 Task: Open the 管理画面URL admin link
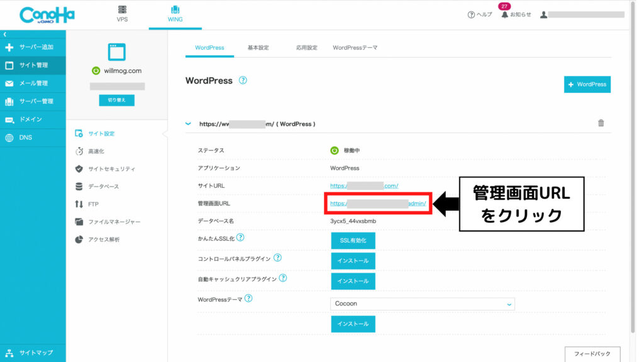(378, 204)
